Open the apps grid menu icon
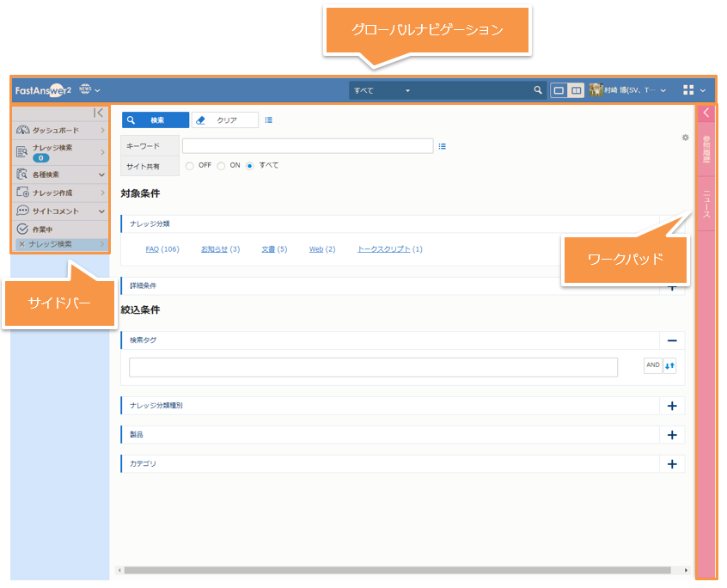 tap(687, 90)
